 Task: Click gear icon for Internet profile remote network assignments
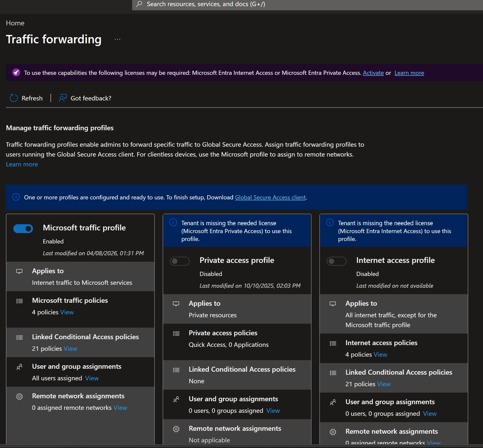(x=333, y=432)
